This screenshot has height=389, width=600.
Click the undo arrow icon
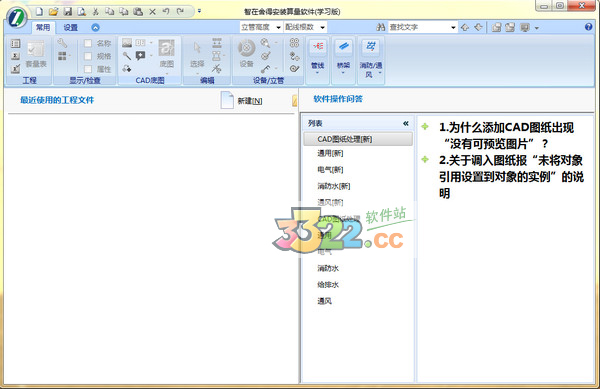(166, 11)
